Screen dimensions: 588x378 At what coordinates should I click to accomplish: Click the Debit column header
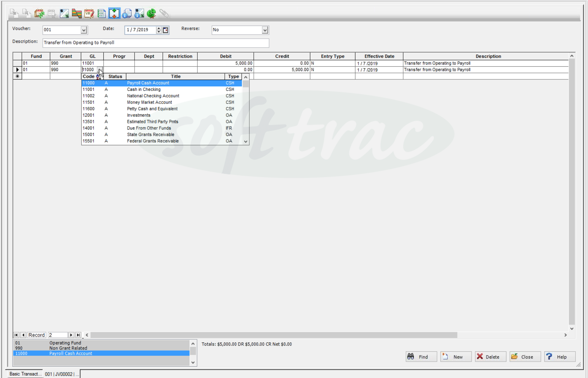pos(226,56)
